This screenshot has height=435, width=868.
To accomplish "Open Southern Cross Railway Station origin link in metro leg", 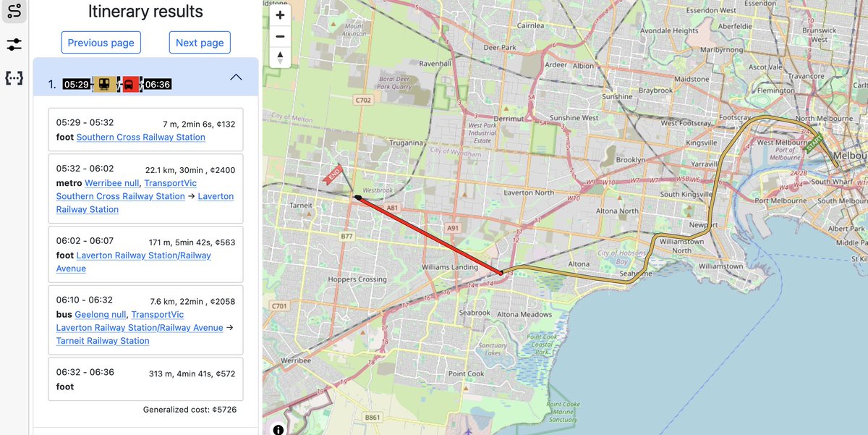I will (121, 196).
